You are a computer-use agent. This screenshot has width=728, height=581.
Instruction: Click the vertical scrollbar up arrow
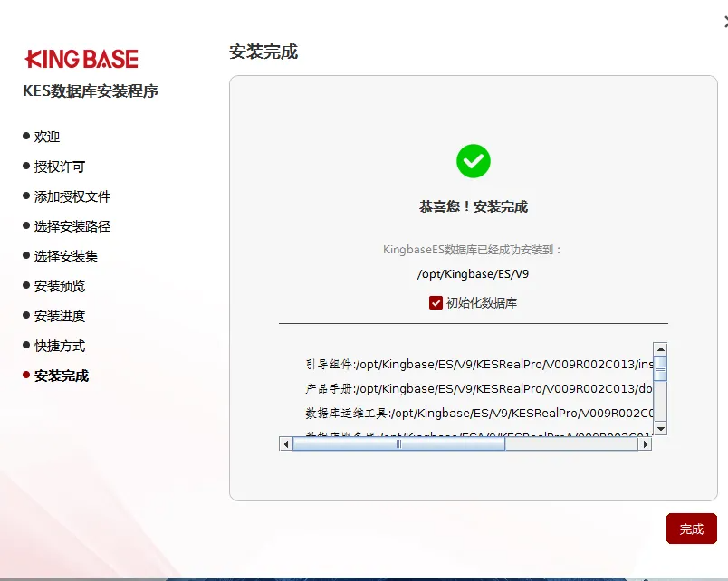pos(660,349)
